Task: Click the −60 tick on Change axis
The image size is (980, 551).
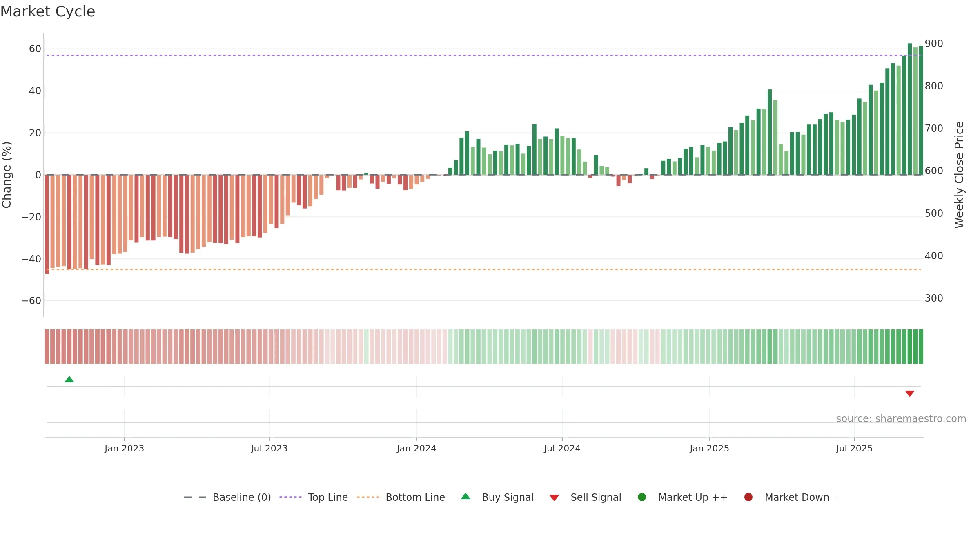Action: tap(31, 301)
